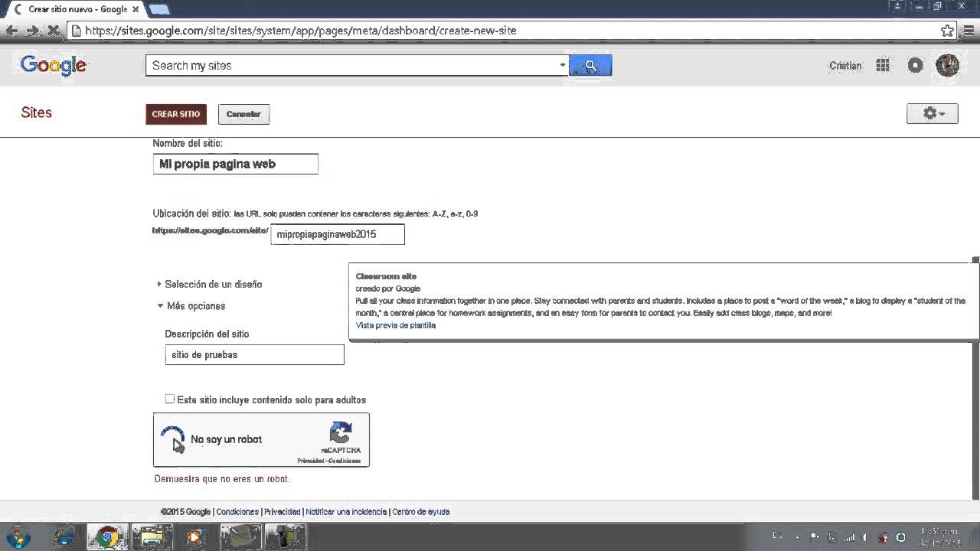Click the Descripción del sitio field
Viewport: 980px width, 551px height.
coord(254,354)
